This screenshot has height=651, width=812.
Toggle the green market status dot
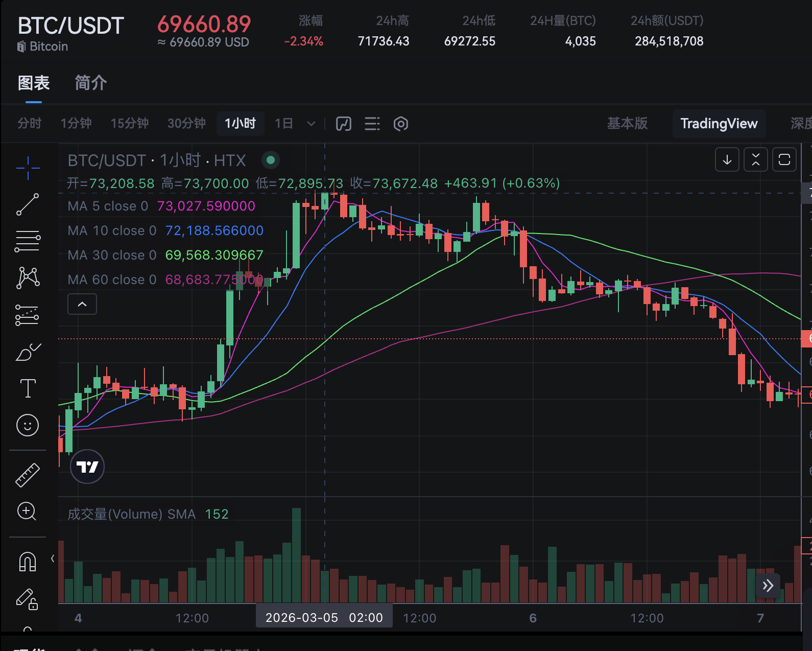(271, 160)
